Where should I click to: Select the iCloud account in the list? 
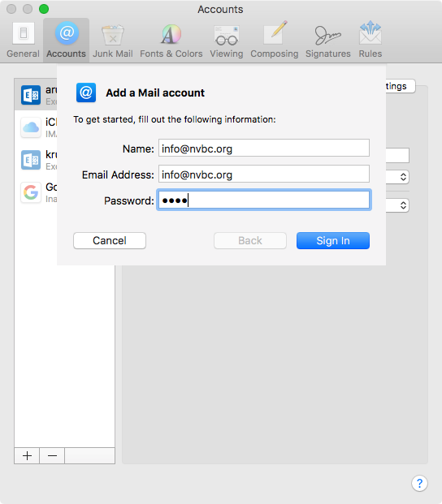click(x=36, y=127)
